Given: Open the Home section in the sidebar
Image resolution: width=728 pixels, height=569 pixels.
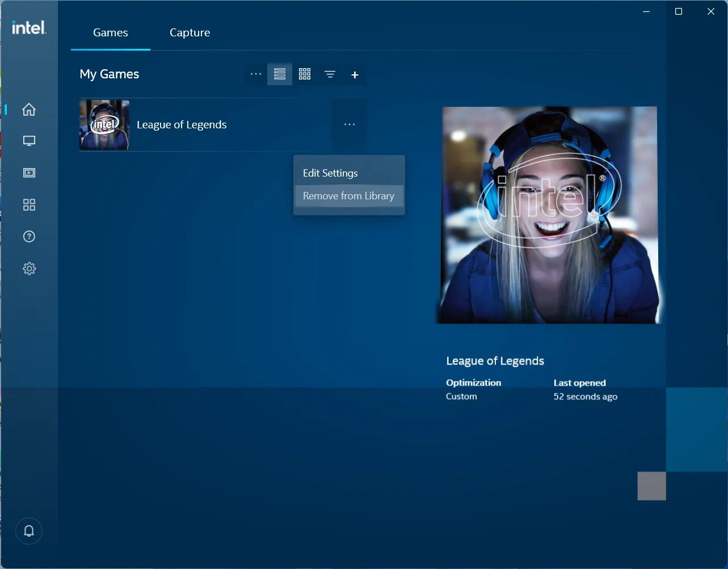Looking at the screenshot, I should point(29,109).
